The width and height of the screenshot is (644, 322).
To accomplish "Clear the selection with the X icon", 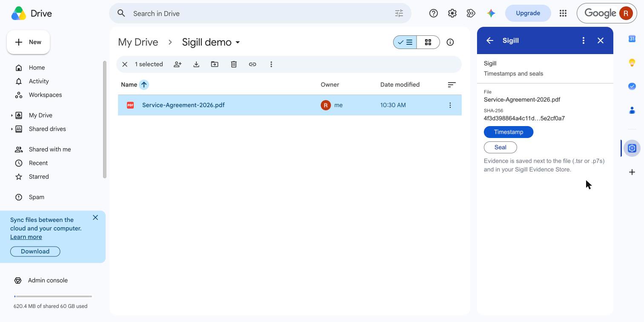I will point(125,64).
